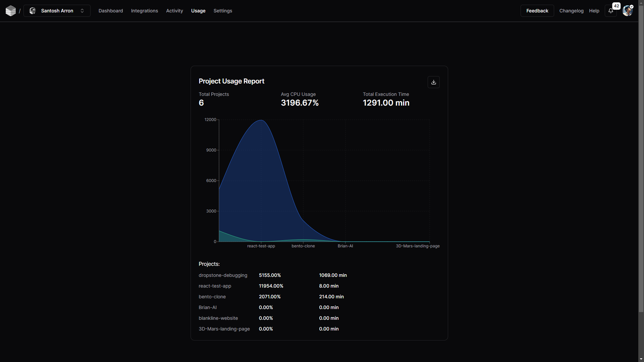Open the Santosh Arron team switcher
The image size is (644, 362).
click(57, 11)
